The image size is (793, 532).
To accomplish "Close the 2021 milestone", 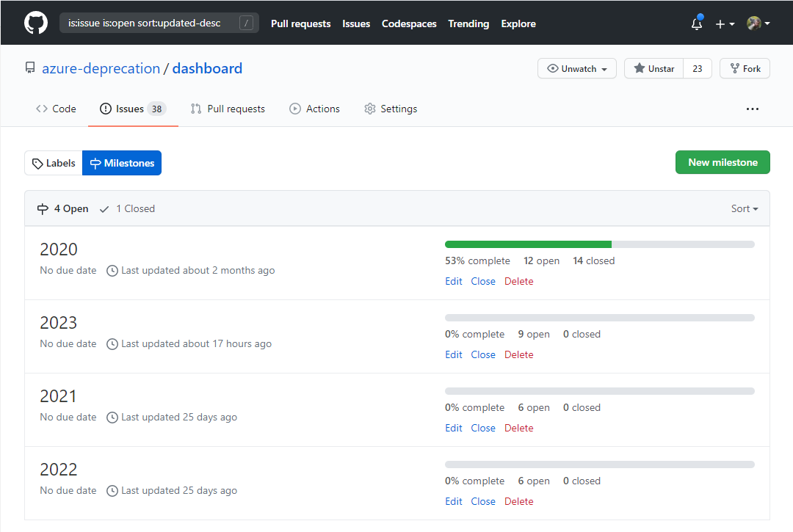I will point(483,428).
